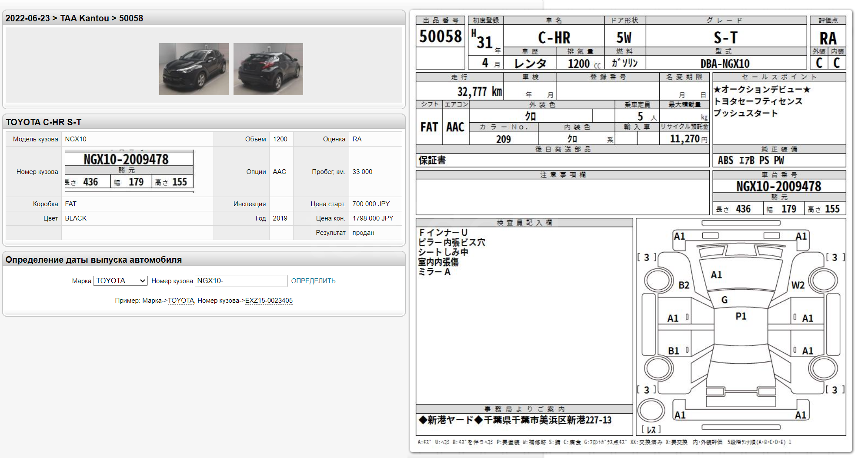Open the Марка dropdown showing TOYOTA
Viewport: 868px width, 458px height.
[120, 281]
